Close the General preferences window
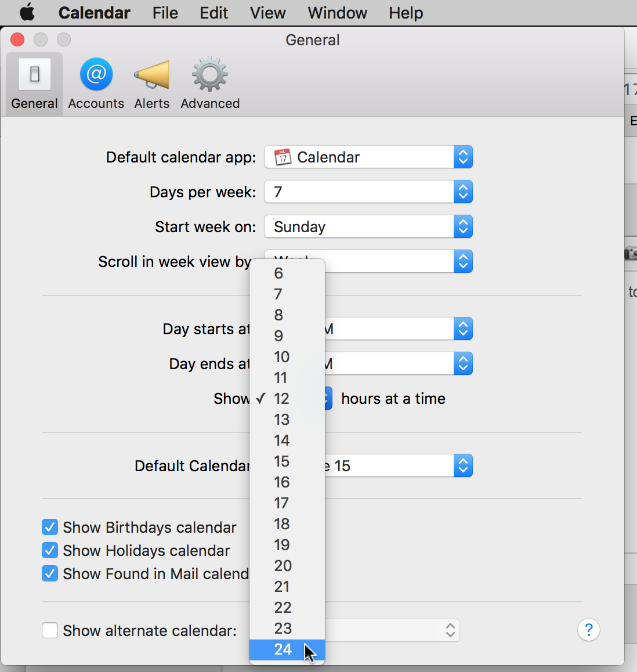Screen dimensions: 637x672 (17, 39)
